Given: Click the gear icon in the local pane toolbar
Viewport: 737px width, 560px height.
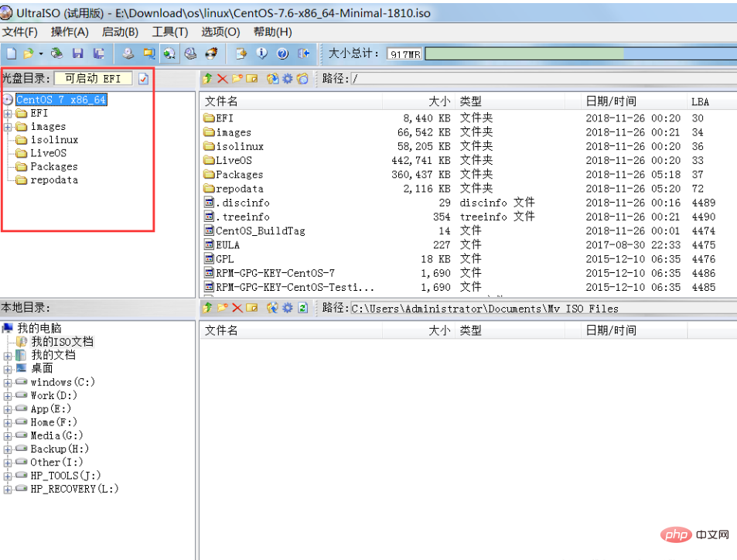Looking at the screenshot, I should coord(287,308).
